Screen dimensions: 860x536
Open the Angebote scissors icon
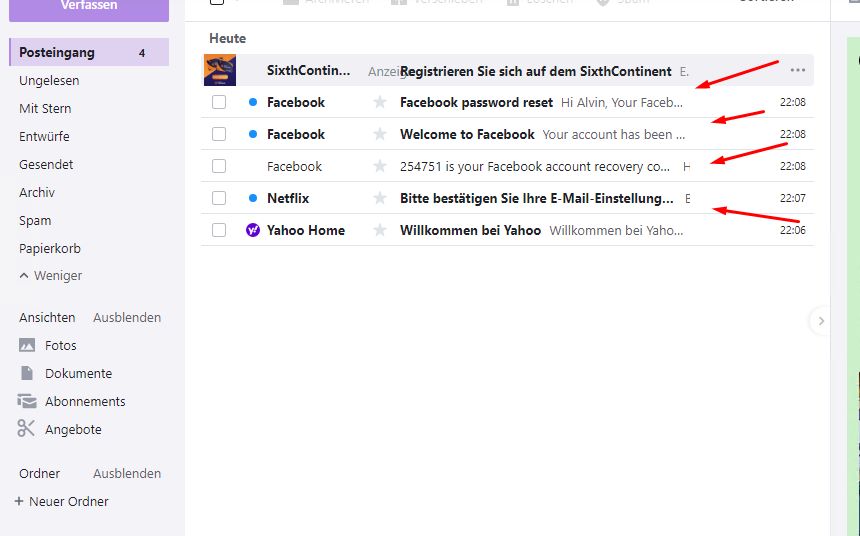[26, 428]
